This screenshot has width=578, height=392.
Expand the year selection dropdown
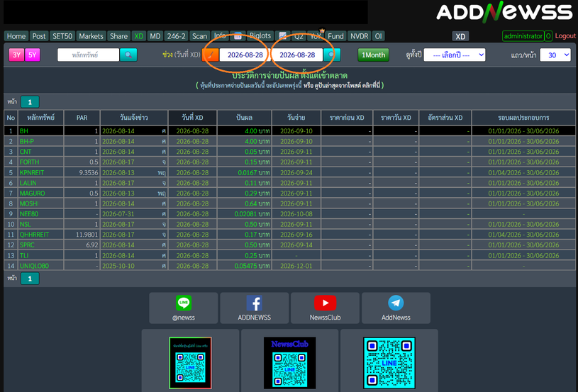455,55
